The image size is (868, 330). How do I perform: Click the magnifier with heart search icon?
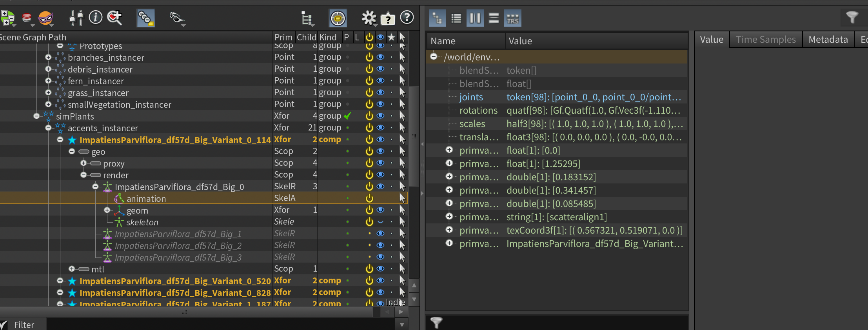point(114,18)
